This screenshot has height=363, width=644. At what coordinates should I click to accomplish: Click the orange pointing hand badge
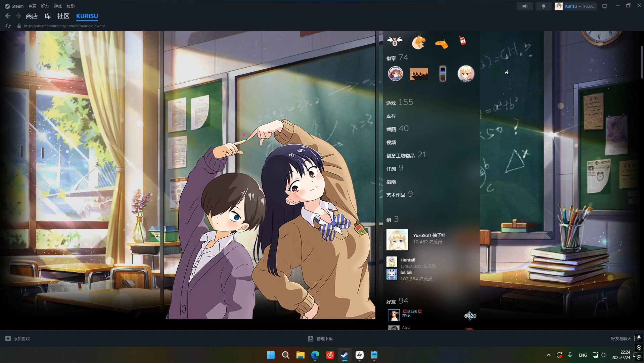click(442, 44)
